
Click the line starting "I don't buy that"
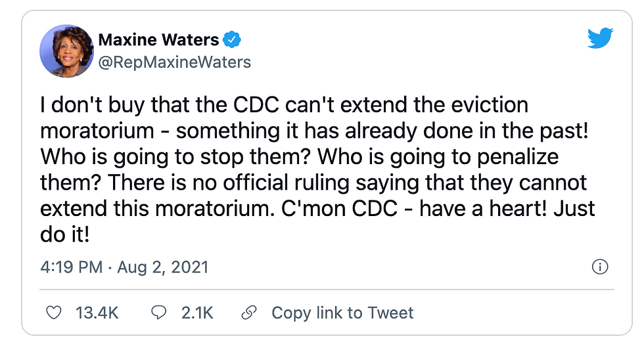[284, 105]
